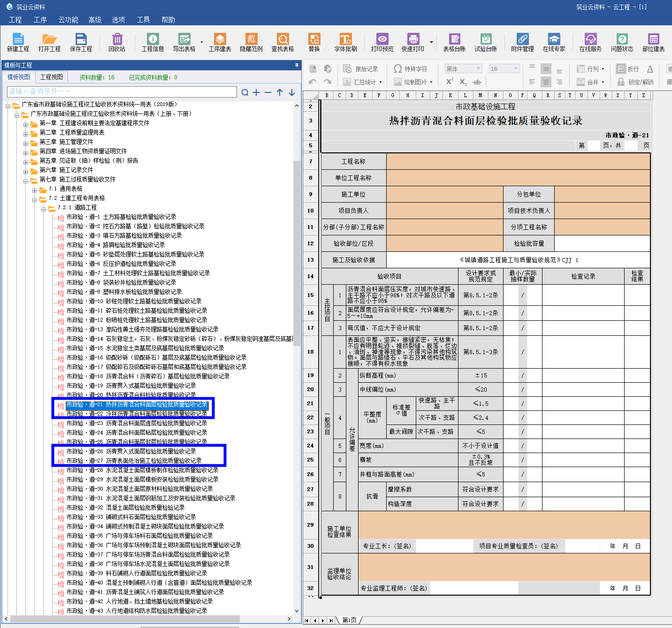Select 市政验·道-26 沥青贯入式面层检验批质量验收记录

[x=131, y=451]
